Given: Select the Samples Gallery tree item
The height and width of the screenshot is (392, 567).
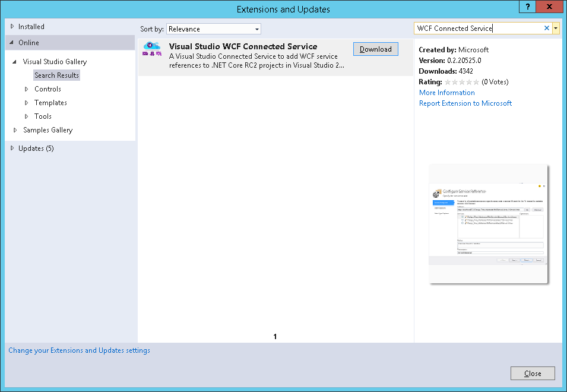Looking at the screenshot, I should click(48, 130).
